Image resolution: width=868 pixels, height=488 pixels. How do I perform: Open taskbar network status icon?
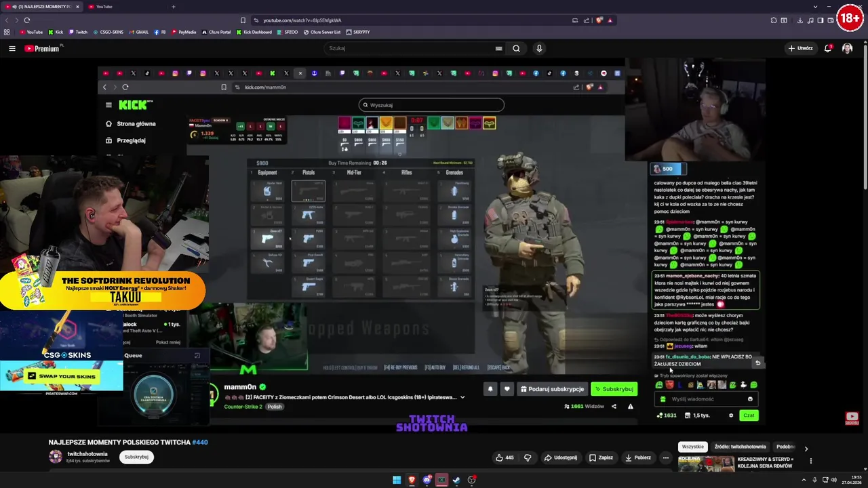coord(824,480)
